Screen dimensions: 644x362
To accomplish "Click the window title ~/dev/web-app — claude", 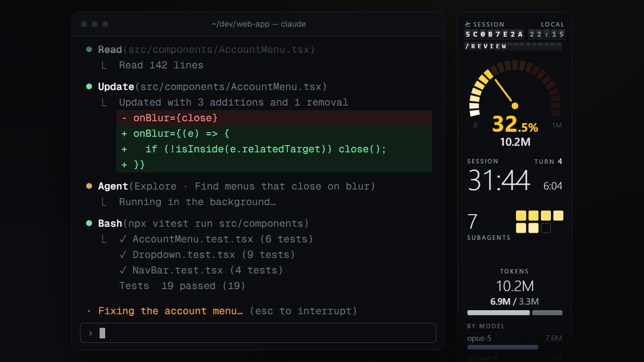I will pos(258,24).
